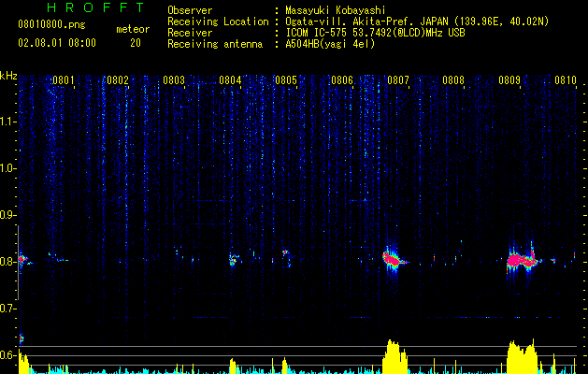Click the small yellow peak below 0804
This screenshot has height=374, width=588.
coord(233,366)
